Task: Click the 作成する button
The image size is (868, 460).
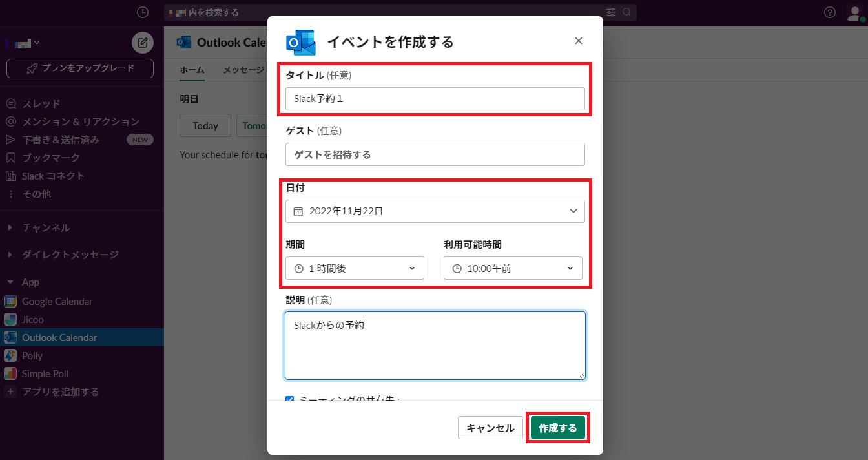Action: (558, 428)
